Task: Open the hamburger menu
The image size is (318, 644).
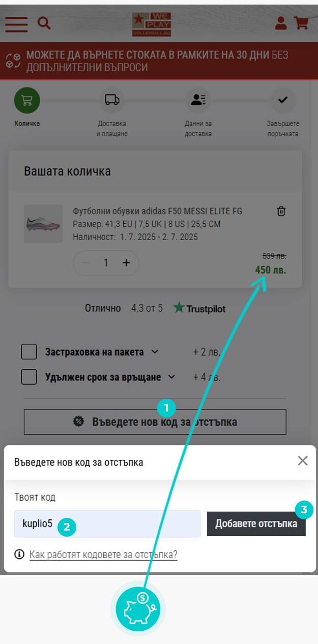Action: click(x=16, y=24)
